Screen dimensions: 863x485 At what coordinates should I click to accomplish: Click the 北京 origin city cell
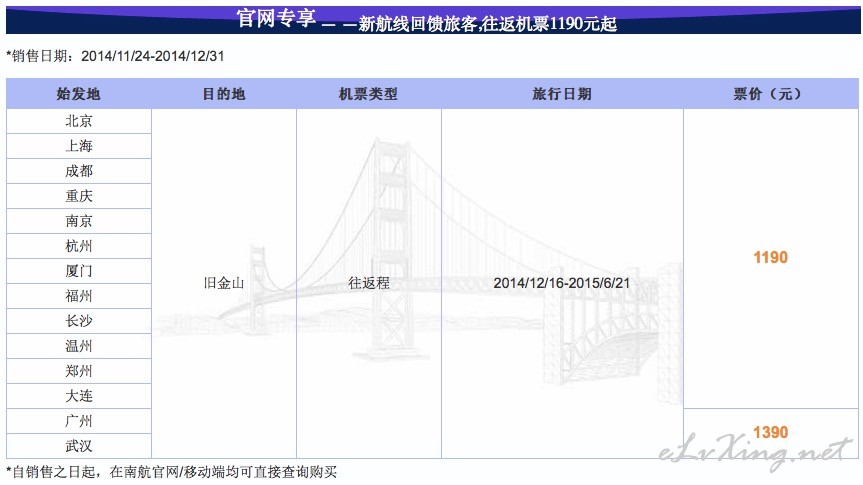pyautogui.click(x=79, y=121)
